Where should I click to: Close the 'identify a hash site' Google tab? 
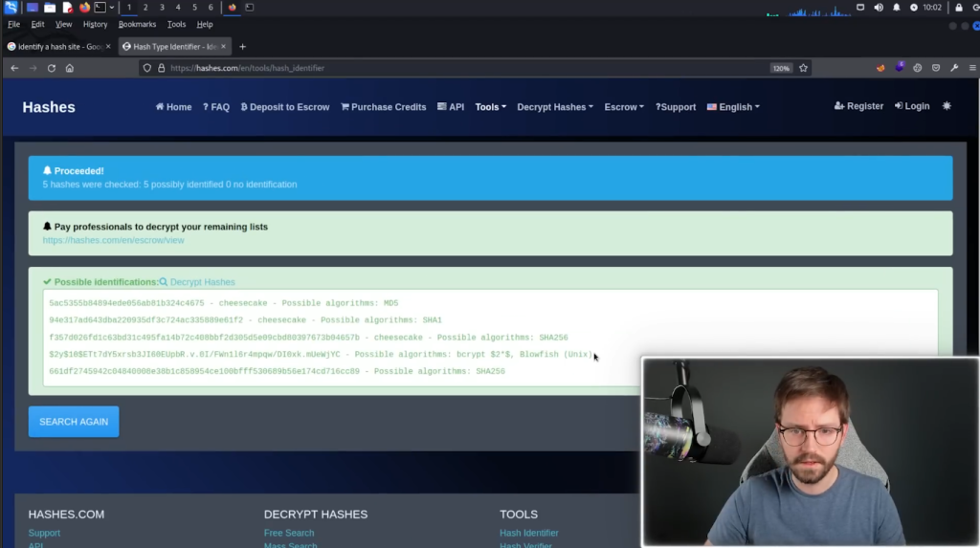tap(108, 47)
